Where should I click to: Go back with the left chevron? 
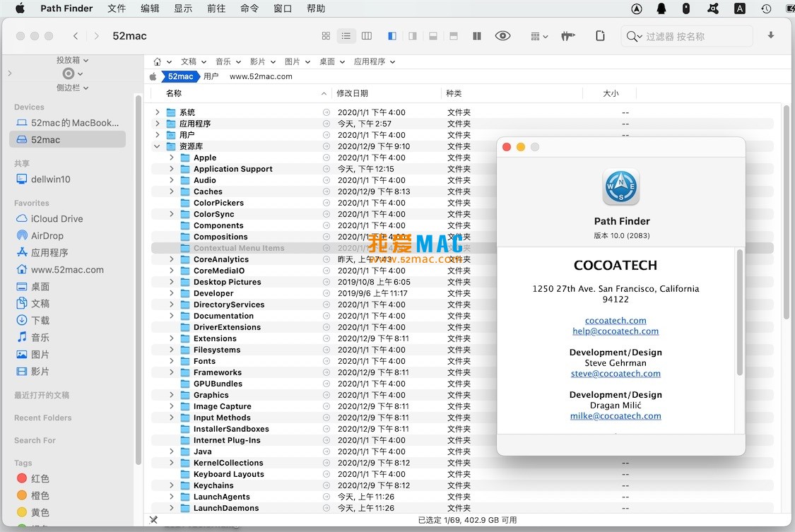click(76, 36)
